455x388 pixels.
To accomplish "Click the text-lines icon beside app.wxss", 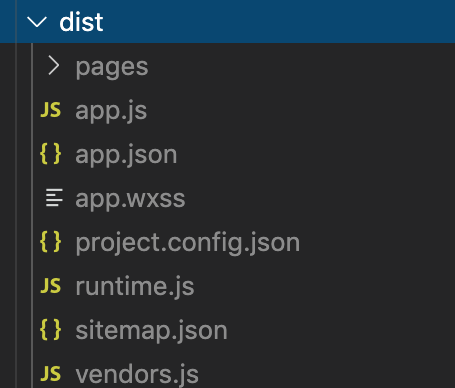I will (54, 198).
